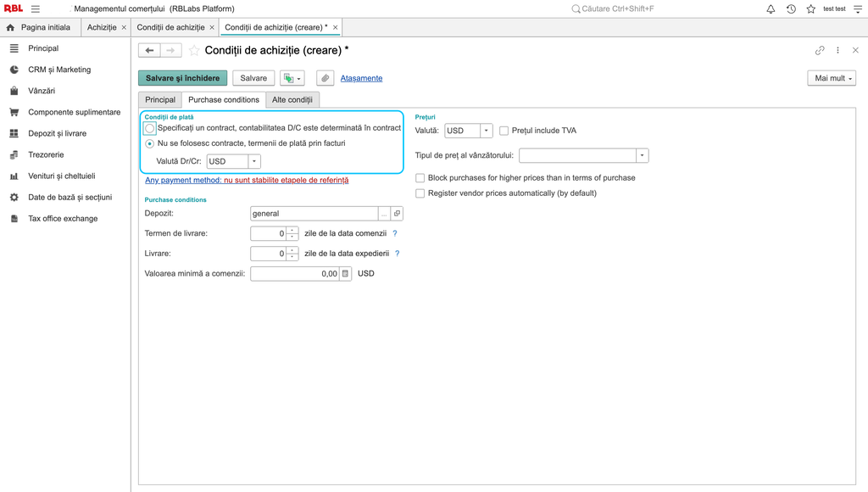This screenshot has height=492, width=868.
Task: Click help question mark for Livrare
Action: coord(397,254)
